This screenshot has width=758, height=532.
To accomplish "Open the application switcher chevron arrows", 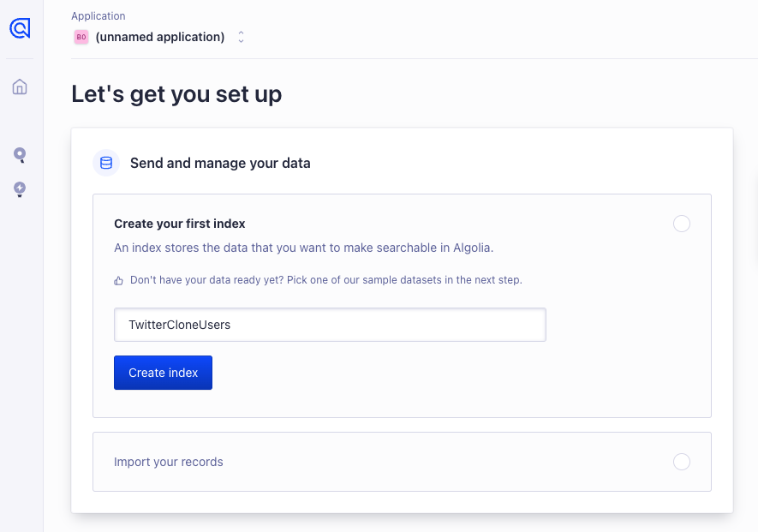I will tap(241, 37).
